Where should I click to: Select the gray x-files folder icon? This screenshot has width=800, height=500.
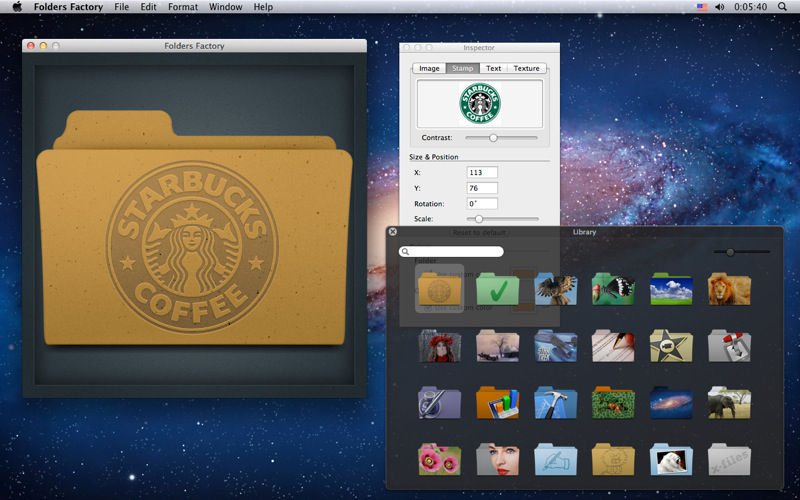point(730,459)
